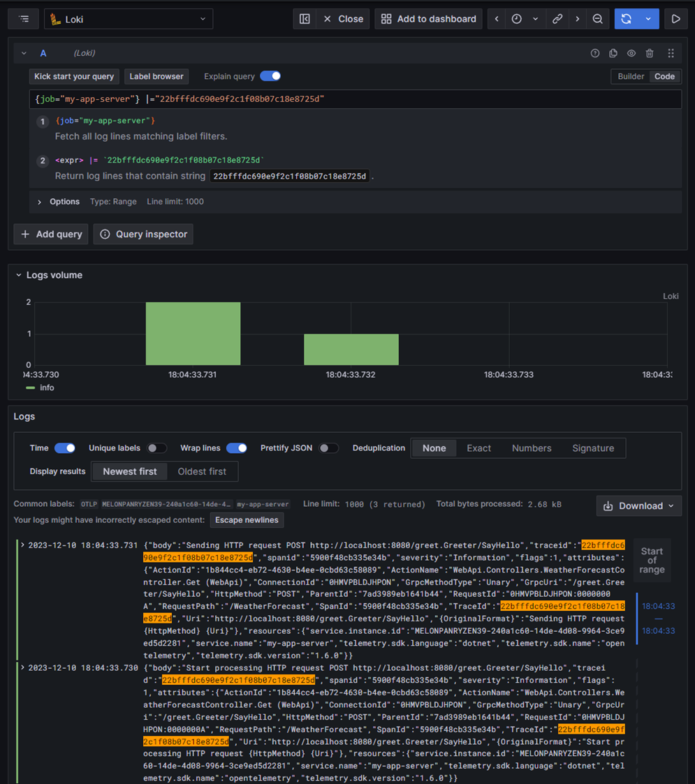Image resolution: width=695 pixels, height=784 pixels.
Task: Shift time range backward arrow
Action: [497, 19]
